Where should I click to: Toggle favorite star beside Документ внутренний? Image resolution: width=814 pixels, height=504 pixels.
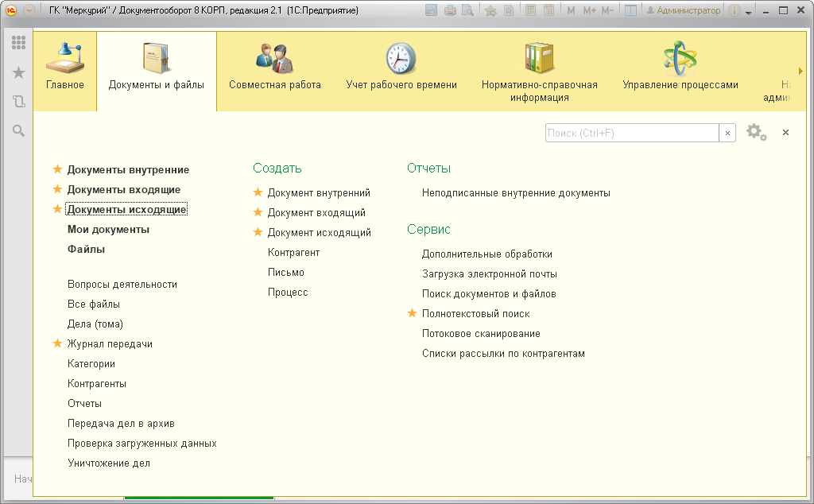[258, 192]
